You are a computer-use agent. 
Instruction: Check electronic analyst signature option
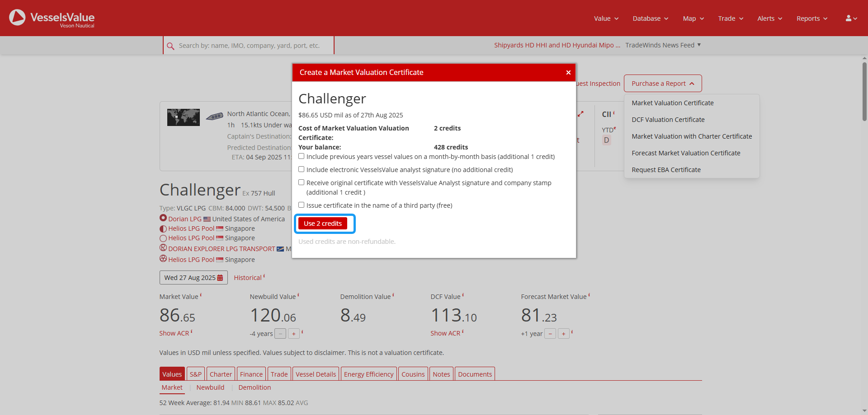pyautogui.click(x=302, y=169)
